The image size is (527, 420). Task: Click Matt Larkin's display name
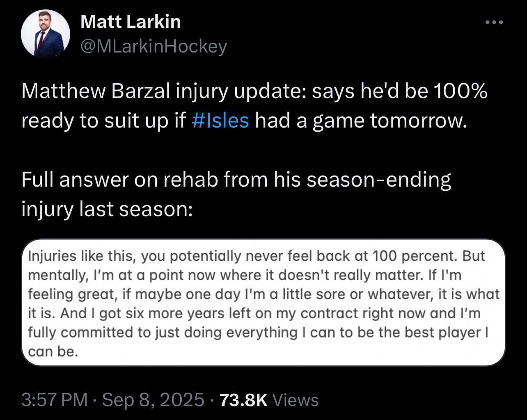130,22
